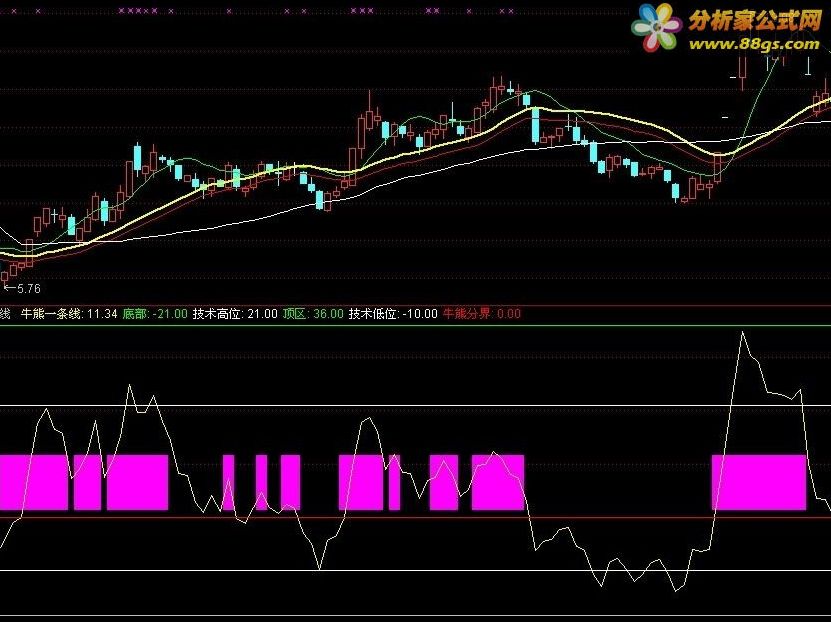Click the 牛熊分界 0.00 label
Viewport: 831px width, 622px height.
point(481,314)
